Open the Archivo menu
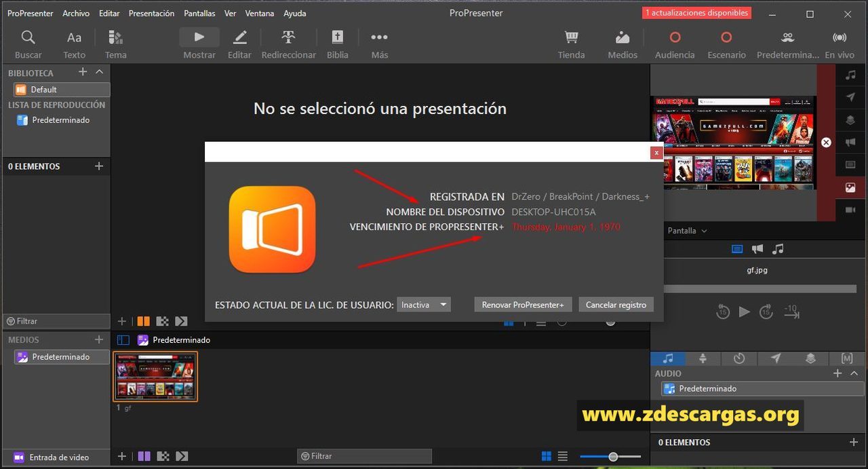The width and height of the screenshot is (868, 469). 76,13
